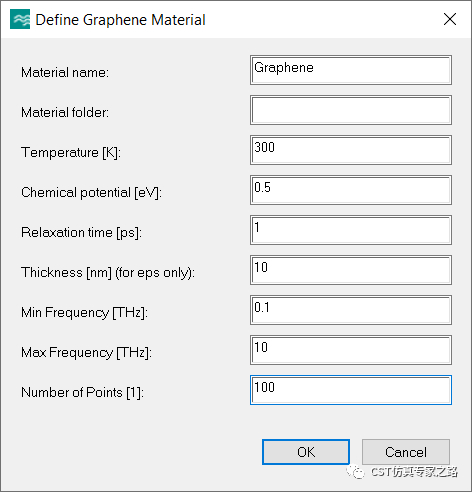Image resolution: width=472 pixels, height=492 pixels.
Task: Click the Number of Points field
Action: 351,390
